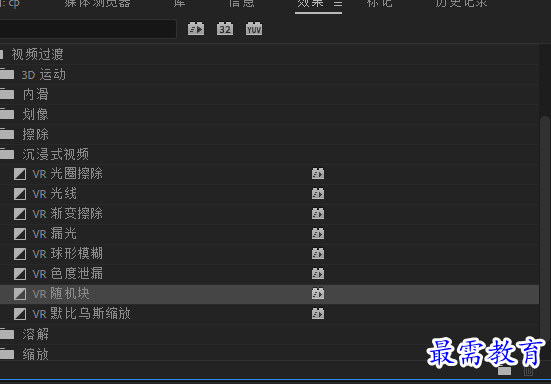Screen dimensions: 551x384
Task: Toggle the Accelerated Effects filter button
Action: pos(196,29)
